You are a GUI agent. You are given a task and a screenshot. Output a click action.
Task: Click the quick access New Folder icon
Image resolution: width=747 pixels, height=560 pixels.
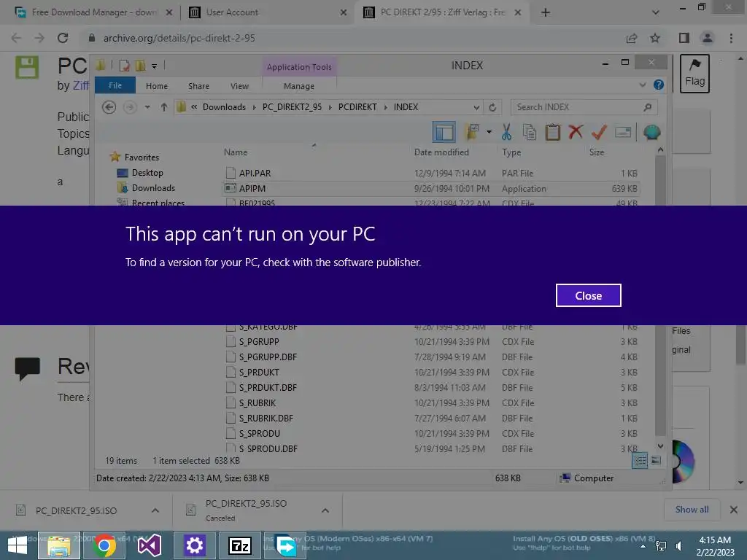tap(140, 65)
